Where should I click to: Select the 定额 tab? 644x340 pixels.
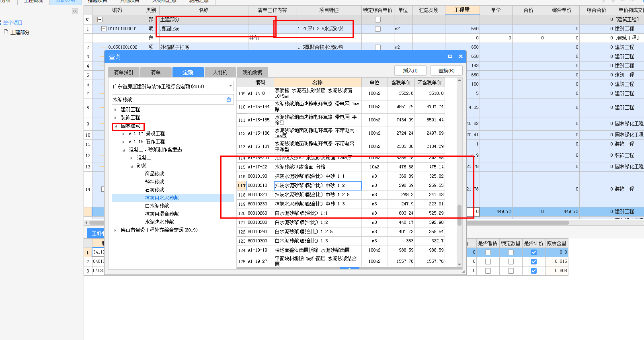(x=188, y=72)
